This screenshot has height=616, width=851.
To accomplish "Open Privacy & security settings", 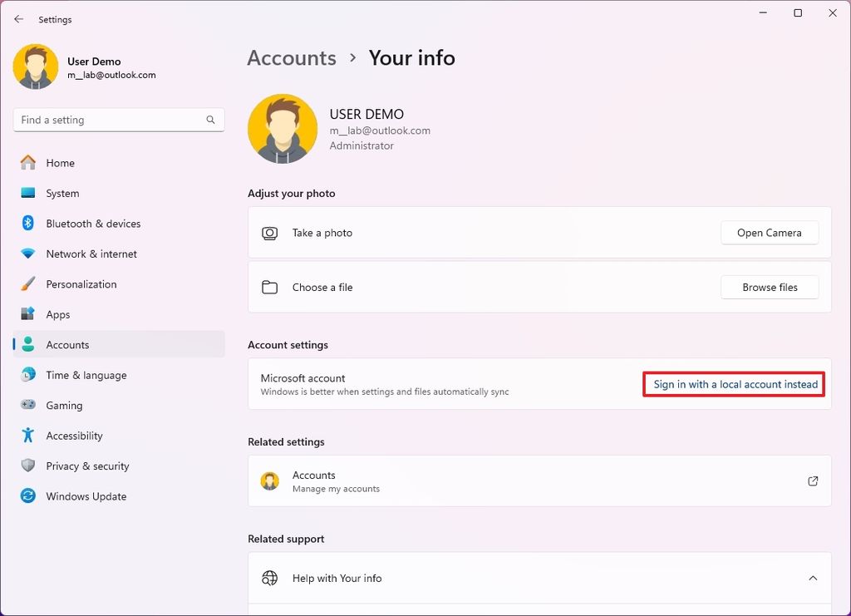I will [x=87, y=466].
